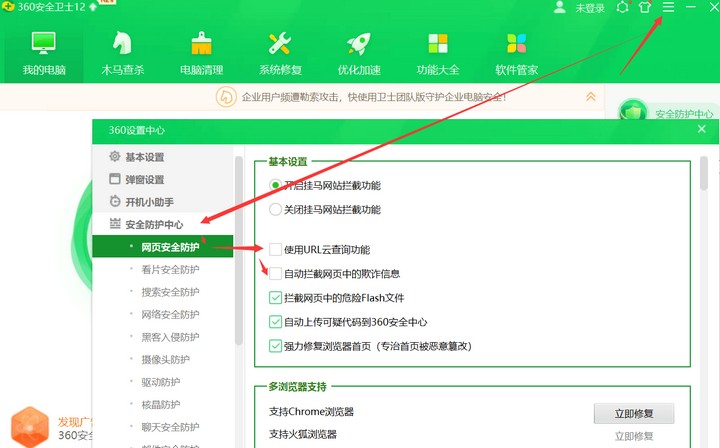720x448 pixels.
Task: Click the orange banner notice icon
Action: (x=226, y=97)
